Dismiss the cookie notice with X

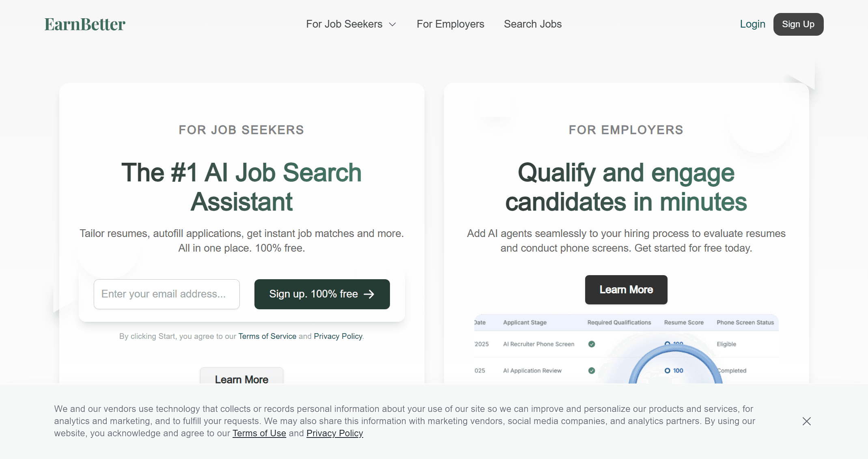806,421
